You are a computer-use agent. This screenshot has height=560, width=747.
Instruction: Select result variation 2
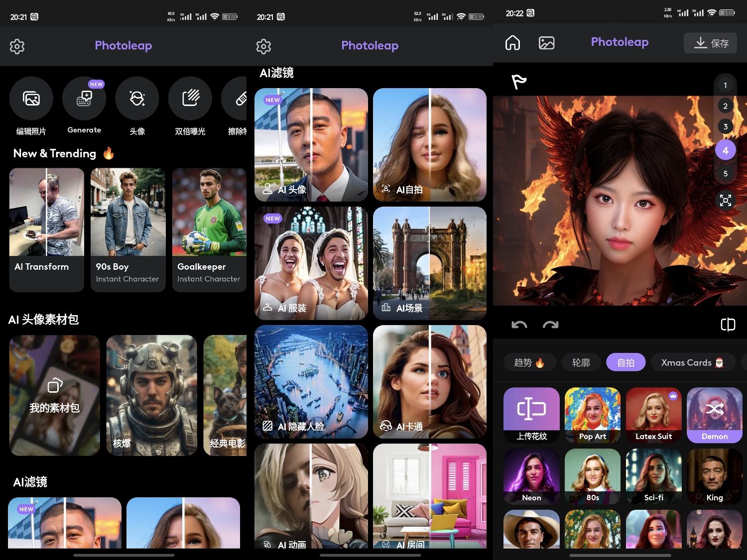(726, 106)
